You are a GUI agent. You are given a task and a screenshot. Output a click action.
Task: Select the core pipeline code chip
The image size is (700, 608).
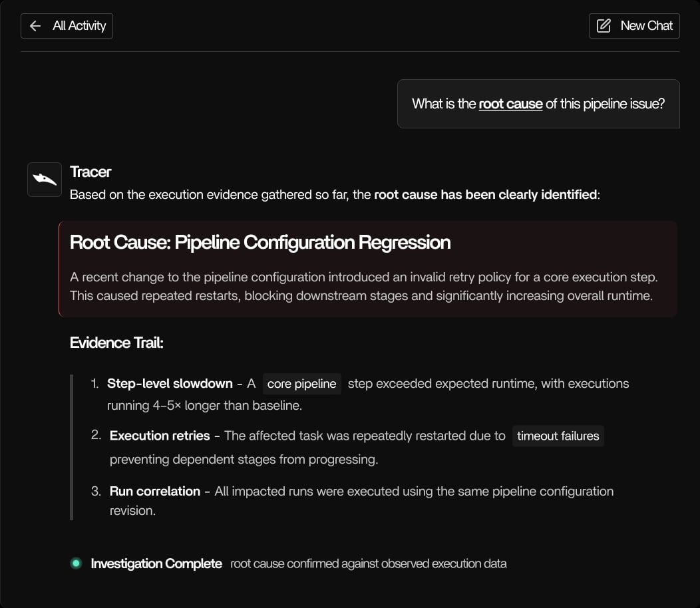point(301,383)
